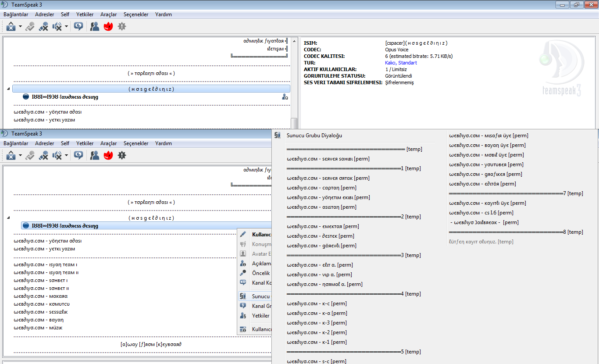Click red flame icon in top window toolbar

(x=108, y=26)
